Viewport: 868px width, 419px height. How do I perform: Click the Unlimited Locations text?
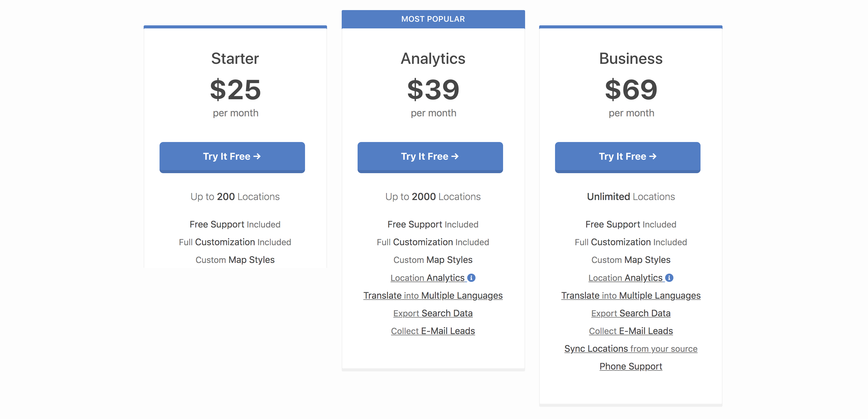click(631, 197)
